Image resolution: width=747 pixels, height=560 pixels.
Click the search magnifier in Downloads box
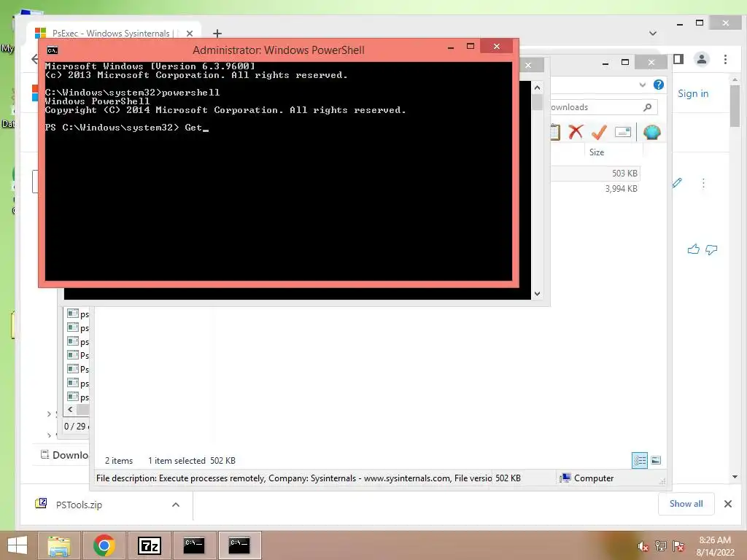648,107
